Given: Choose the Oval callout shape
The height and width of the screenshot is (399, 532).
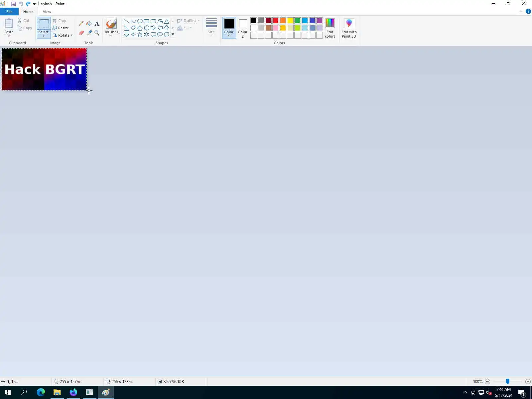Looking at the screenshot, I should click(x=160, y=34).
